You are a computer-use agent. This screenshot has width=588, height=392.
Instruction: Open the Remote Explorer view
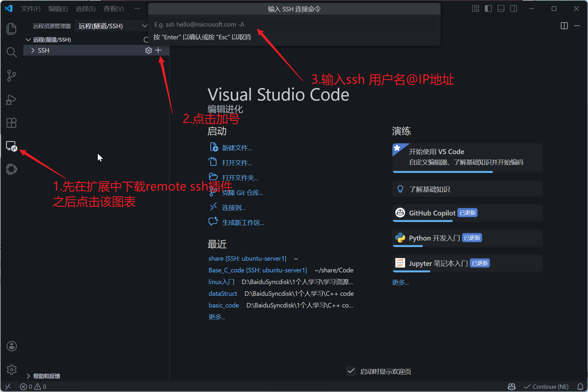[12, 146]
